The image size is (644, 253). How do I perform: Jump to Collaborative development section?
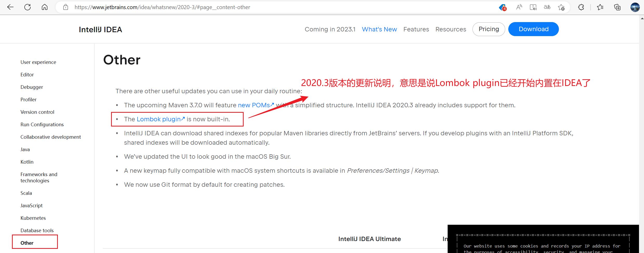point(51,137)
